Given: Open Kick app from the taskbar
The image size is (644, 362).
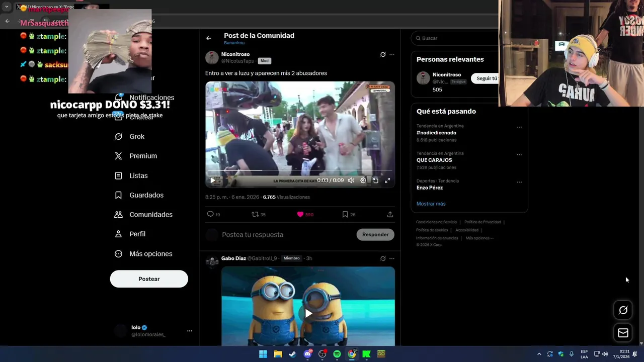Looking at the screenshot, I should tap(366, 354).
